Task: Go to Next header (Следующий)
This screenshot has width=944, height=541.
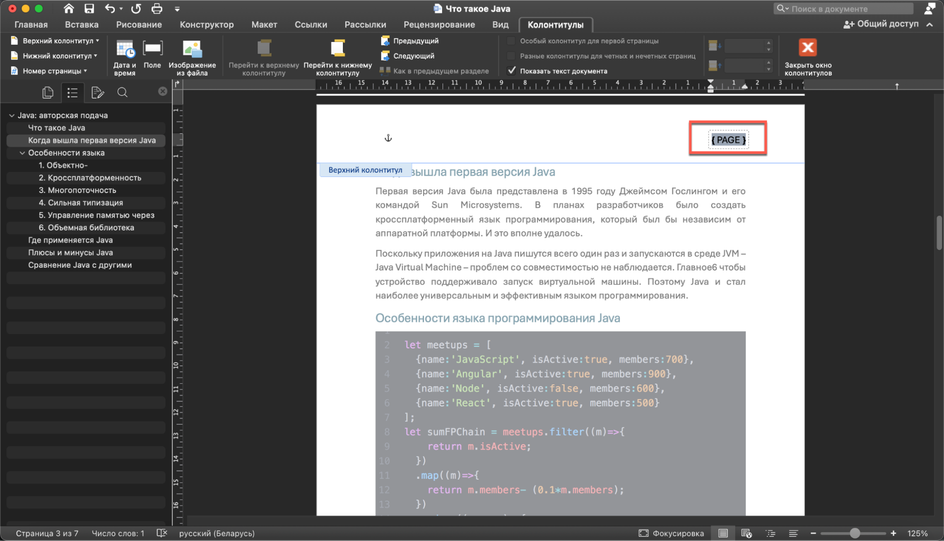Action: pos(408,56)
